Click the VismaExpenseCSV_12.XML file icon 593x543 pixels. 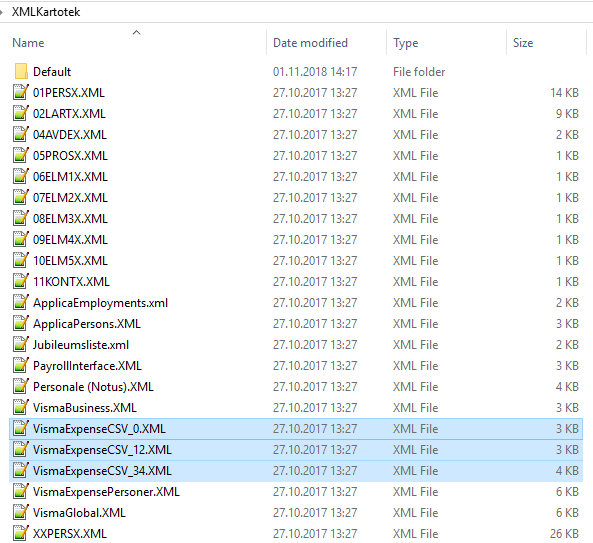click(21, 449)
